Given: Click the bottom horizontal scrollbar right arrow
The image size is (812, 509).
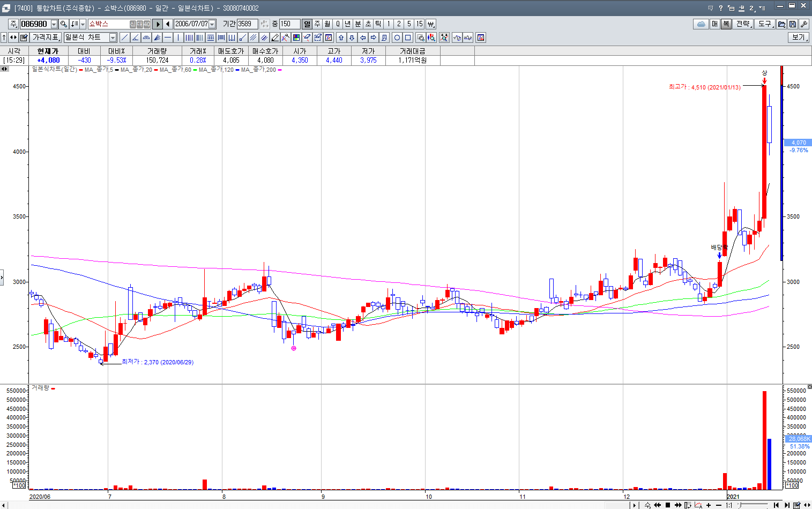Looking at the screenshot, I should pos(635,505).
